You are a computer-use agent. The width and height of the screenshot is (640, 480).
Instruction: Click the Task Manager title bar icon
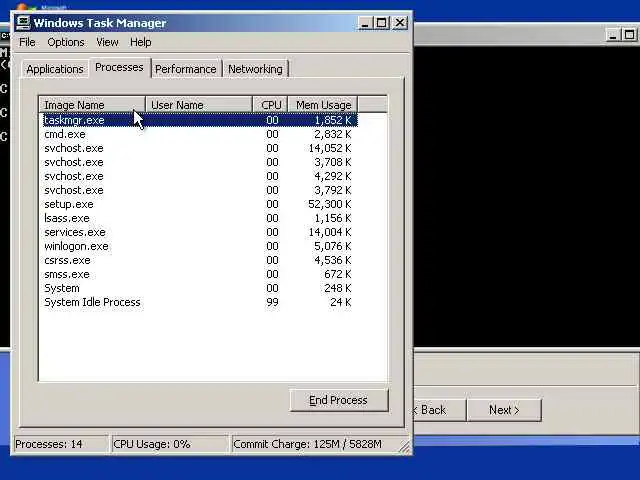click(23, 23)
